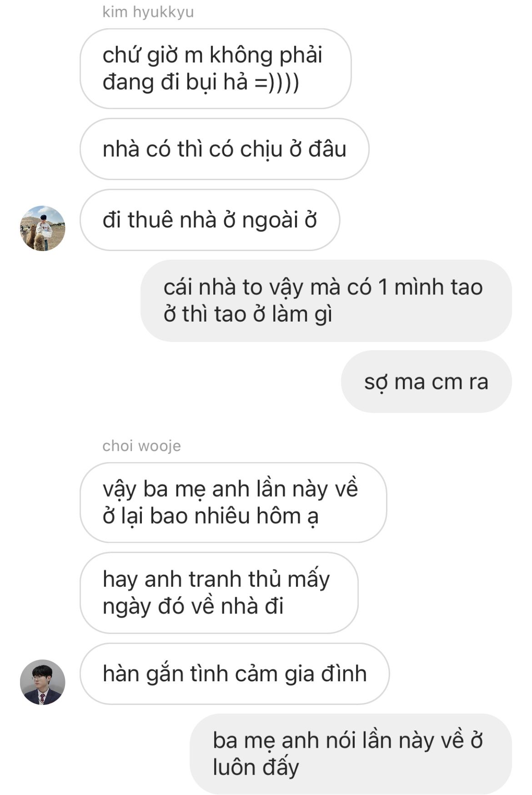Tap the 'hàn gắn tình cảm gia đình' message

(x=235, y=674)
